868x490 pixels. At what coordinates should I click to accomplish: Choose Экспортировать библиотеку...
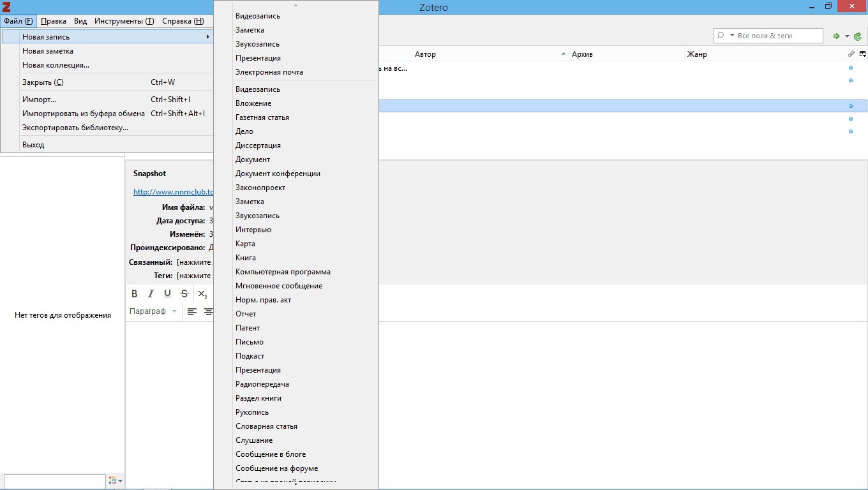(107, 128)
